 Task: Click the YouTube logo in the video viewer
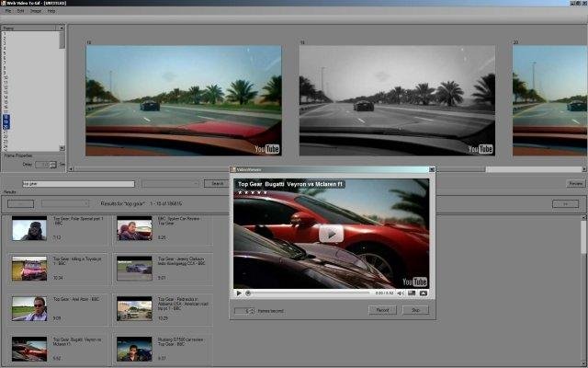415,282
